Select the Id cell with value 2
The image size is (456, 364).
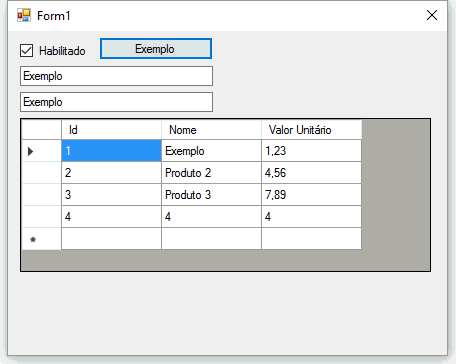click(111, 173)
